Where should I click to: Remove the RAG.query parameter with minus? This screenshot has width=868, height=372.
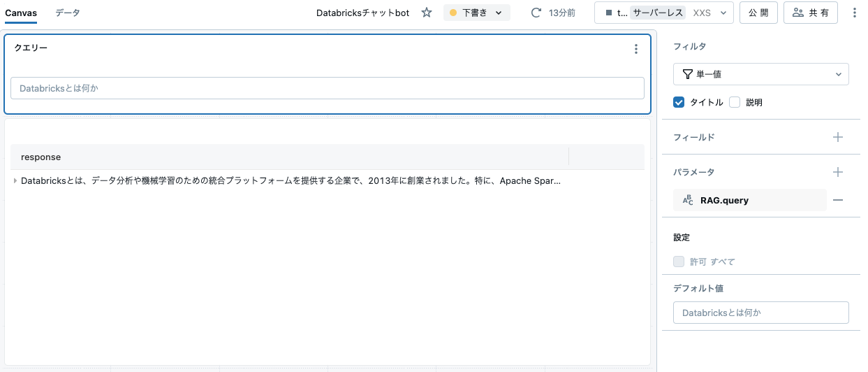pos(838,200)
